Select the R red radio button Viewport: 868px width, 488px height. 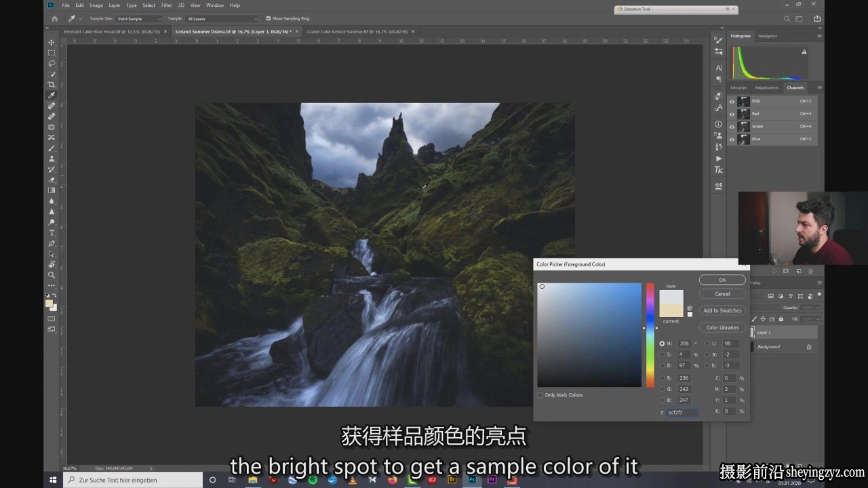point(663,378)
